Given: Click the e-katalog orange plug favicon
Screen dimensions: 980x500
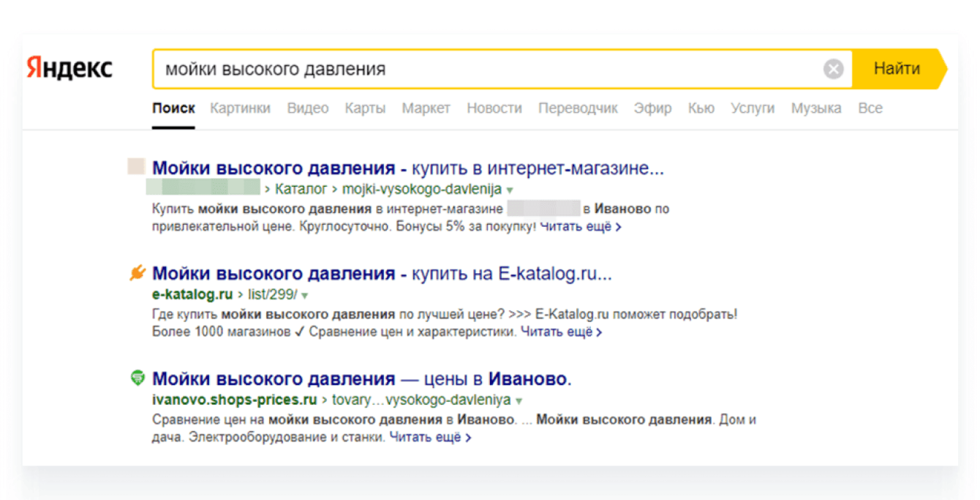Looking at the screenshot, I should pos(137,274).
